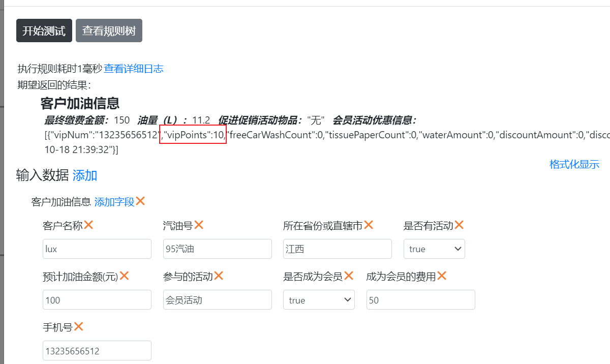Screen dimensions: 610x364
Task: Focus the 客户名称 input containing lux
Action: click(97, 249)
